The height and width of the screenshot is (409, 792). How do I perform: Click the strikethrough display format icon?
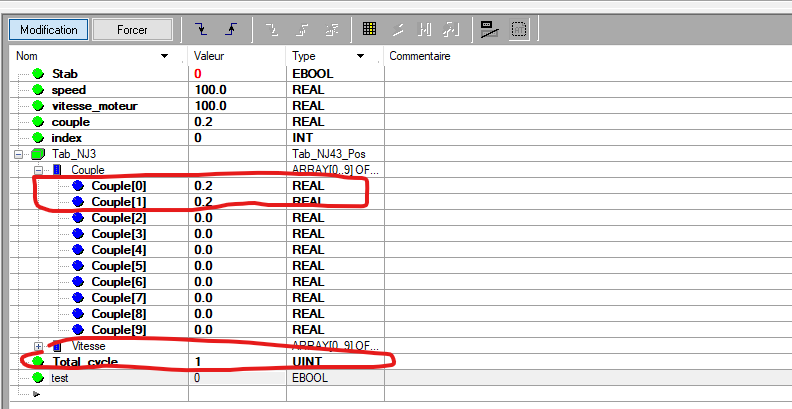point(488,30)
